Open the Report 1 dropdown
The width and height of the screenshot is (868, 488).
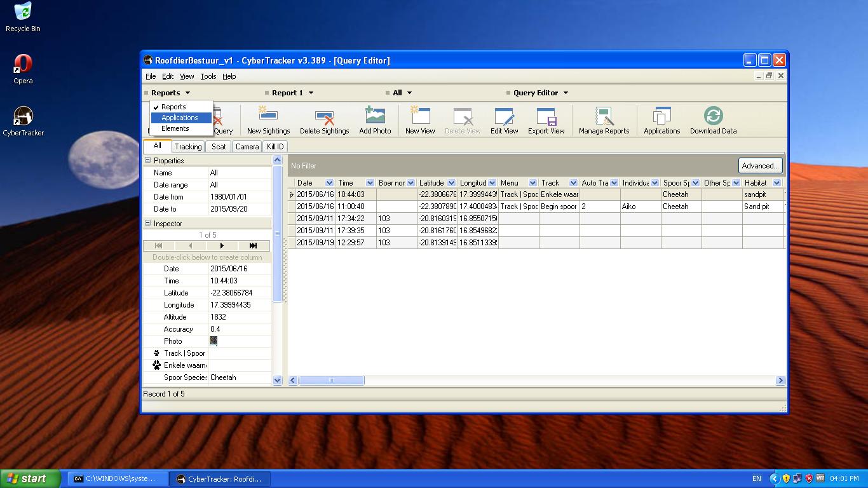click(x=292, y=93)
